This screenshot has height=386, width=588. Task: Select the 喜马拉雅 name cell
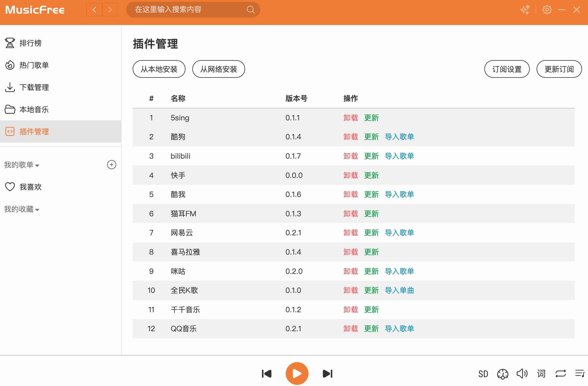coord(185,252)
